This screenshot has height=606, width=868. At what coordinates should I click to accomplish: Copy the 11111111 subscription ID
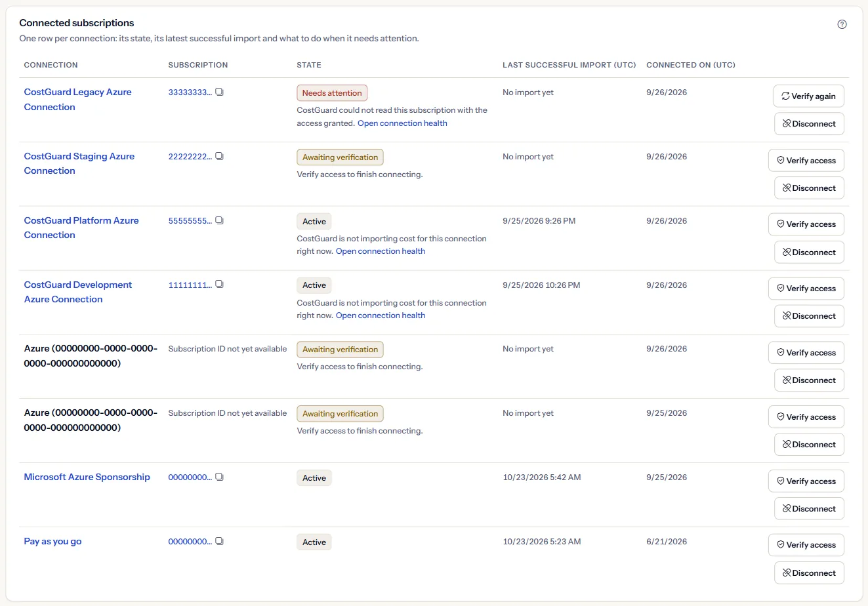coord(220,285)
